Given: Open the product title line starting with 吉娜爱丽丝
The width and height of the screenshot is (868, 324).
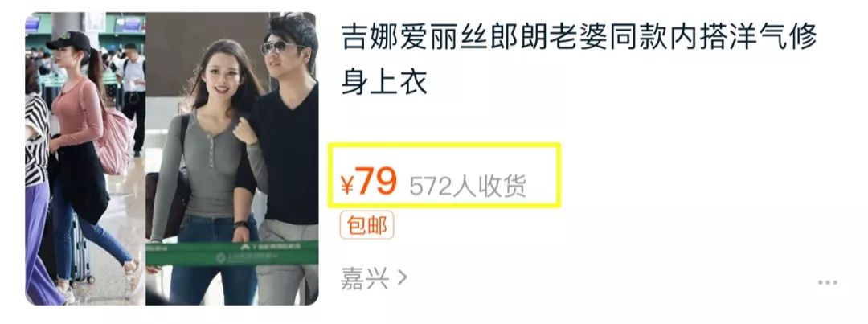Looking at the screenshot, I should point(579,39).
